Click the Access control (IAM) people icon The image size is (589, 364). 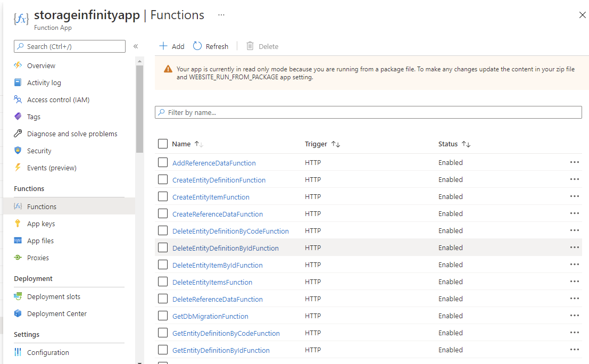pyautogui.click(x=18, y=100)
